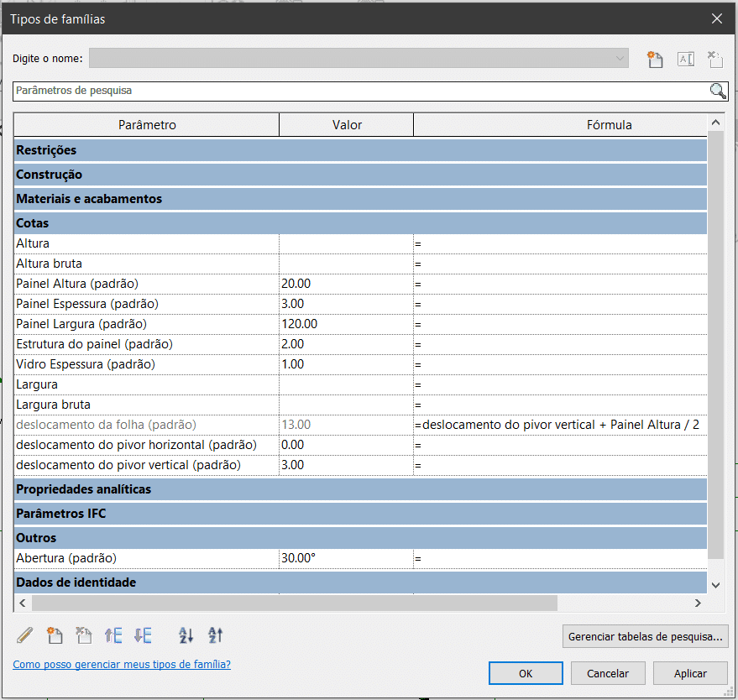Select the Painel Espessura value cell
Image resolution: width=738 pixels, height=700 pixels.
347,304
